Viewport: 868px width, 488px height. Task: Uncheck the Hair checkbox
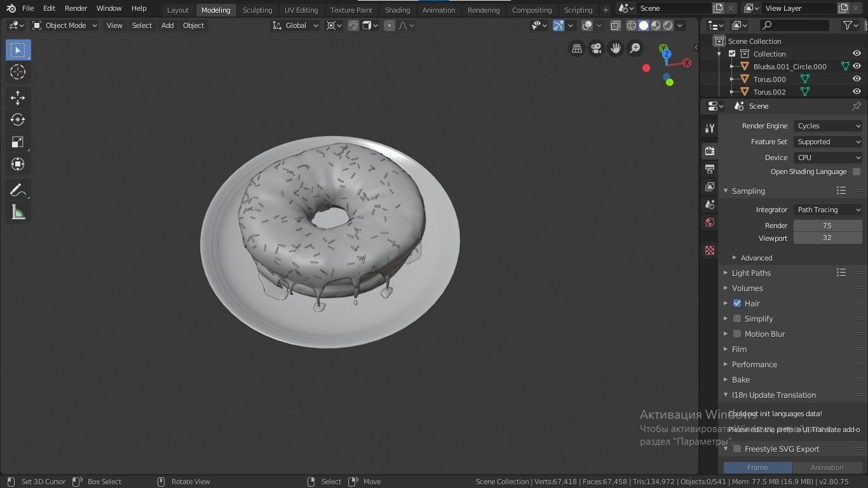point(737,303)
